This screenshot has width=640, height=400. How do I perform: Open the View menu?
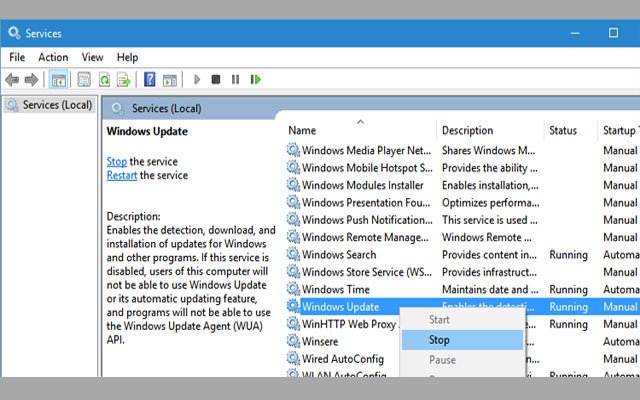click(x=92, y=57)
